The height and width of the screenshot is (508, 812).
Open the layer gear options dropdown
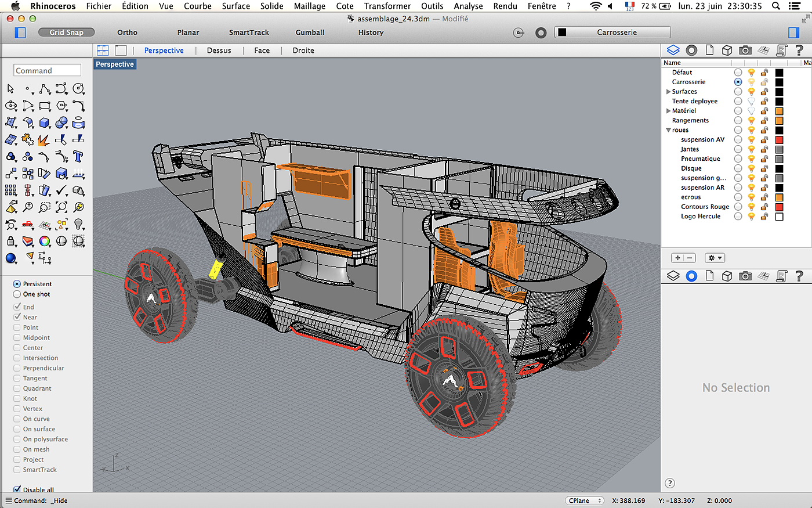point(715,258)
